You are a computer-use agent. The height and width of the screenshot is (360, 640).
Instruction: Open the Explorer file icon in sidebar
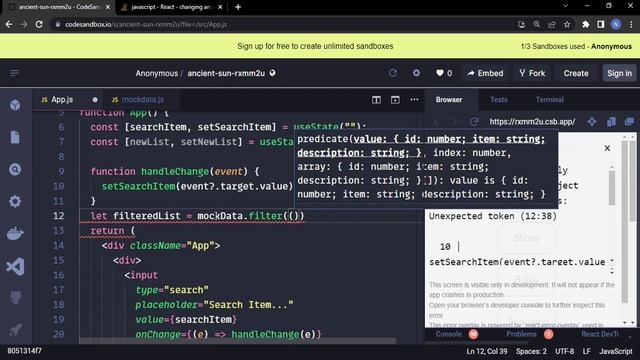pyautogui.click(x=15, y=137)
